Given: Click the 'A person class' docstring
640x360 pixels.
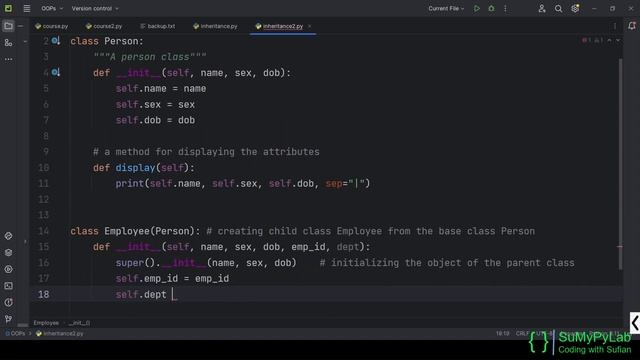Looking at the screenshot, I should (x=150, y=57).
